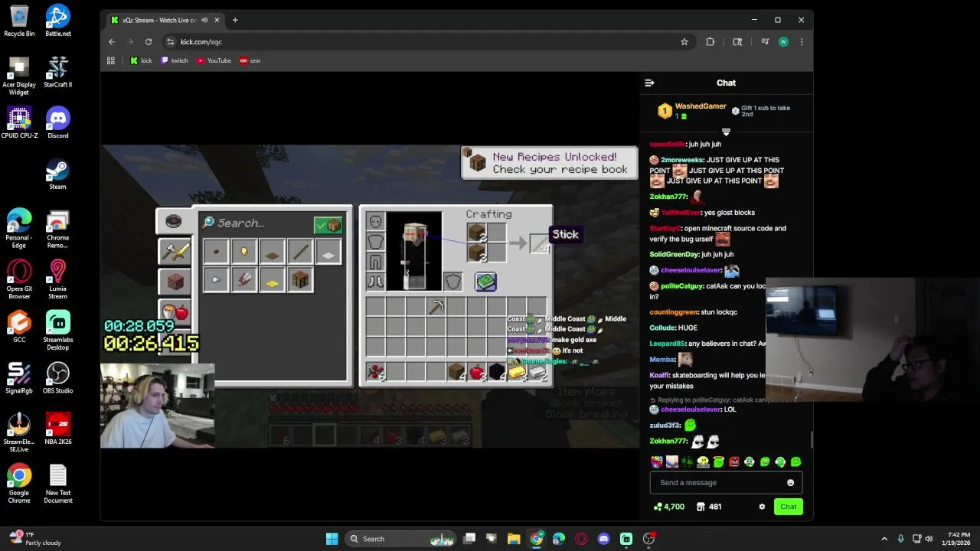
Task: Open the Chrome profile avatar W
Action: coord(783,42)
